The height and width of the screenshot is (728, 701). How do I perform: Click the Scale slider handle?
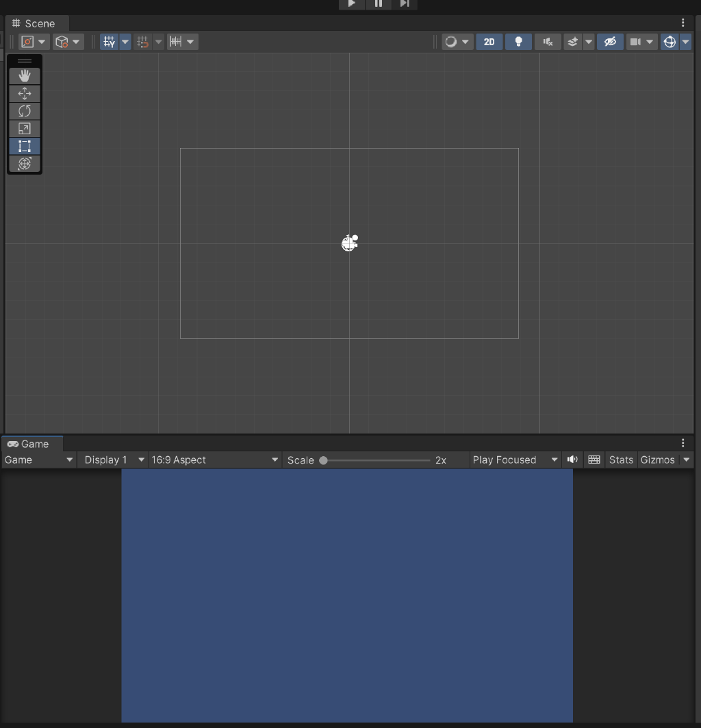pos(324,460)
